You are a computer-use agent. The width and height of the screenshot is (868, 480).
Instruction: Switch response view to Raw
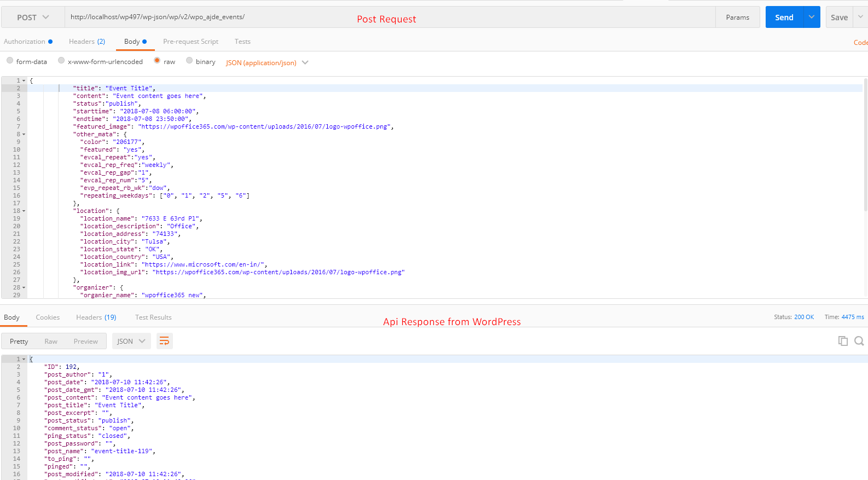(51, 341)
